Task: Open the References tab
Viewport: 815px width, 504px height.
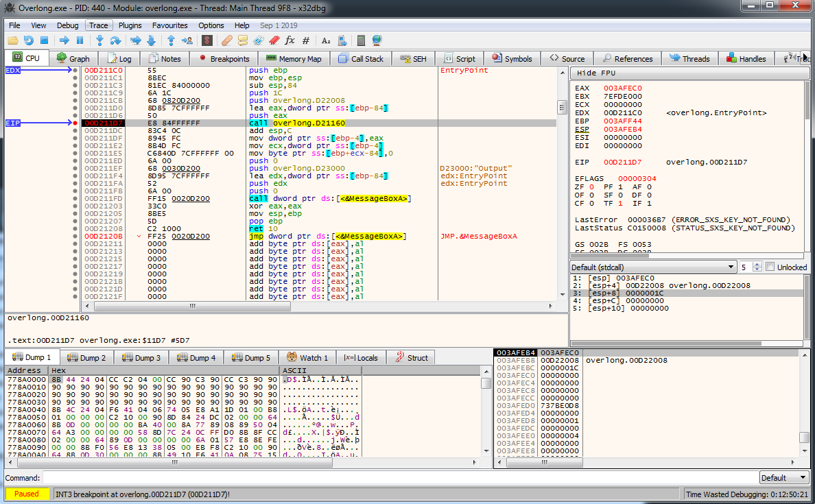Action: (x=627, y=59)
